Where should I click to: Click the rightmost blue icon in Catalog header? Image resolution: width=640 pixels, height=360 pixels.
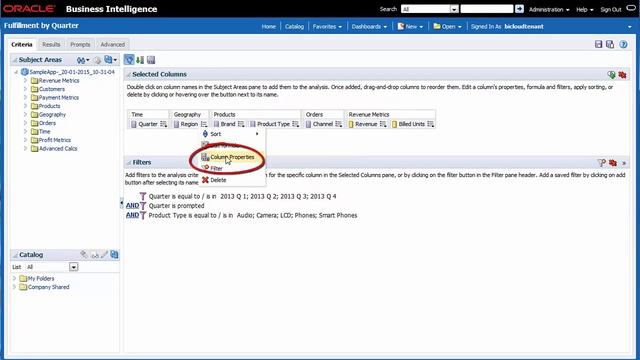114,254
